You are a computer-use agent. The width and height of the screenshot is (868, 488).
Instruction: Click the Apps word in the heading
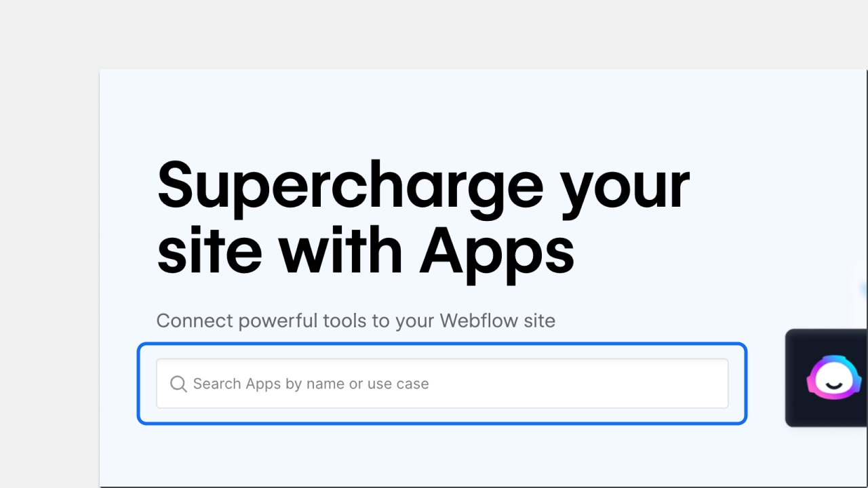(x=496, y=251)
